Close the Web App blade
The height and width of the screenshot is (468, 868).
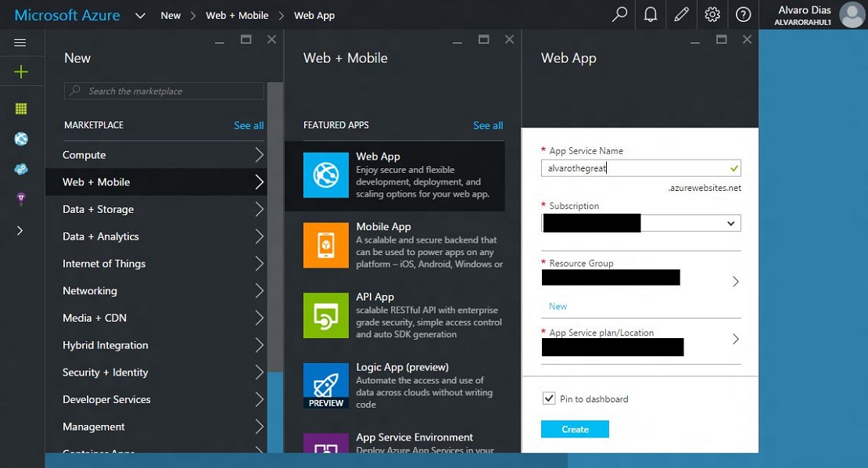click(x=747, y=39)
